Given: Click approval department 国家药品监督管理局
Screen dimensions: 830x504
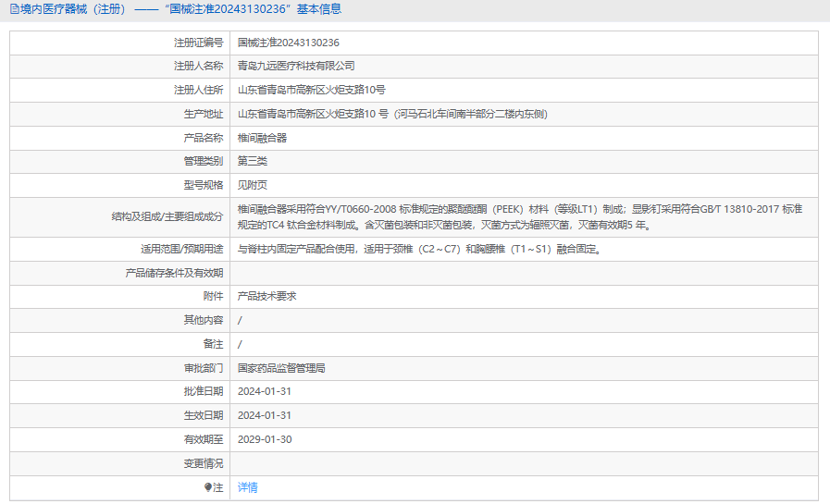Looking at the screenshot, I should [281, 367].
